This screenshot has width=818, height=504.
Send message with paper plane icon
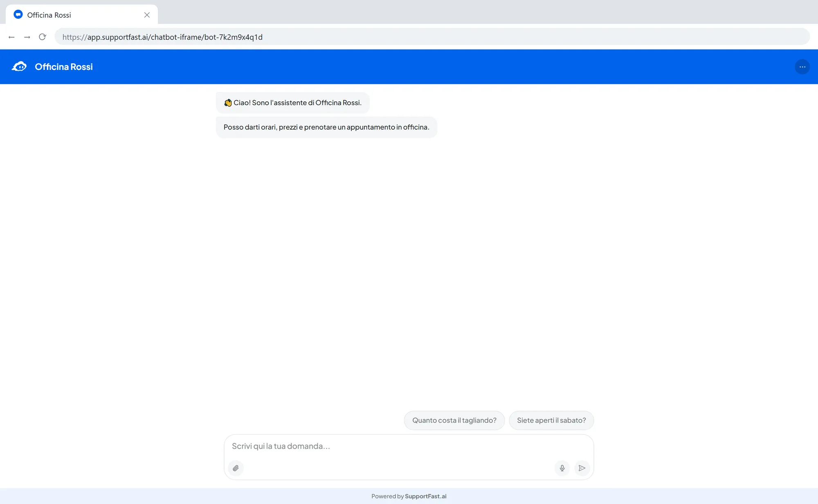point(582,468)
